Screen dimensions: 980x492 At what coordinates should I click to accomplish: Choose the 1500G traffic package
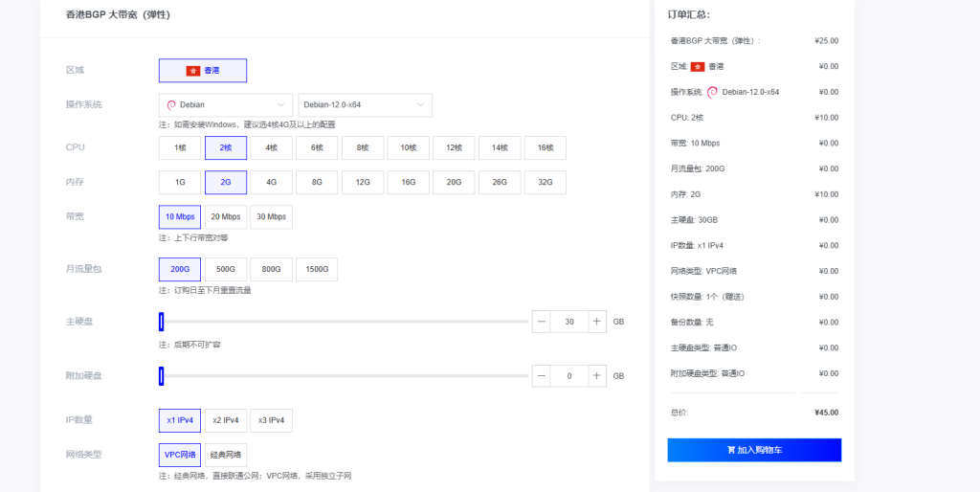pos(317,270)
